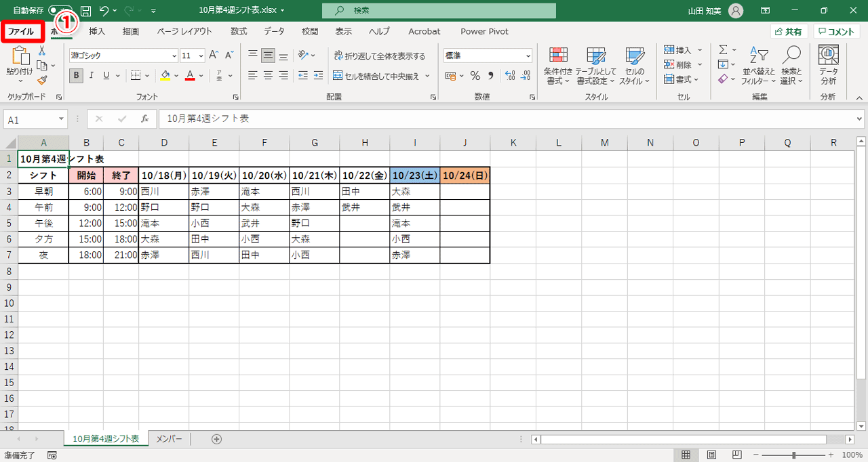The image size is (868, 462).
Task: Select cell containing 10/23(土)
Action: [415, 175]
